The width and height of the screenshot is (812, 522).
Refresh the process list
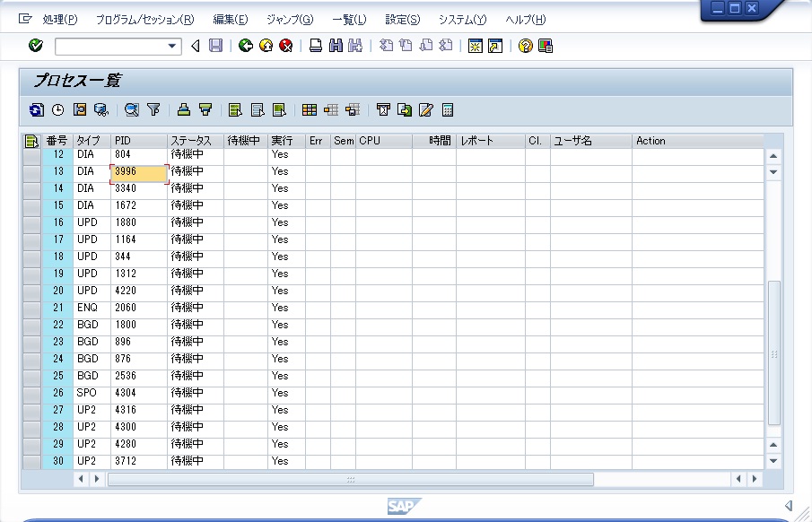pos(36,109)
